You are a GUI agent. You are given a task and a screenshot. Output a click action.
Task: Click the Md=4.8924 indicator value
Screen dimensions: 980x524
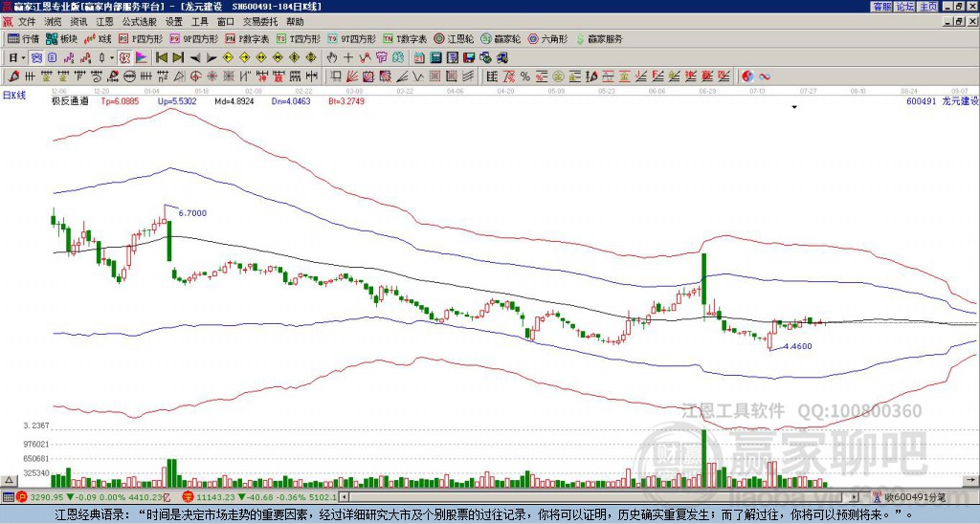tap(234, 100)
